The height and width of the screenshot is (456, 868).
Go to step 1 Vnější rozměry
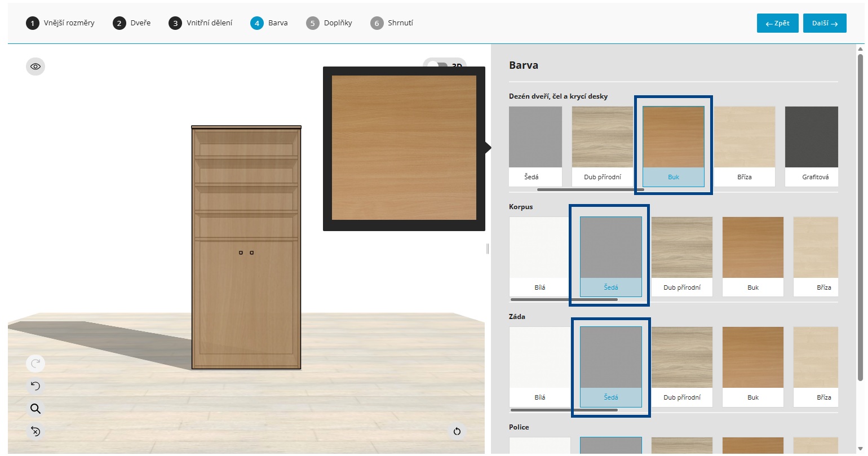click(x=60, y=23)
